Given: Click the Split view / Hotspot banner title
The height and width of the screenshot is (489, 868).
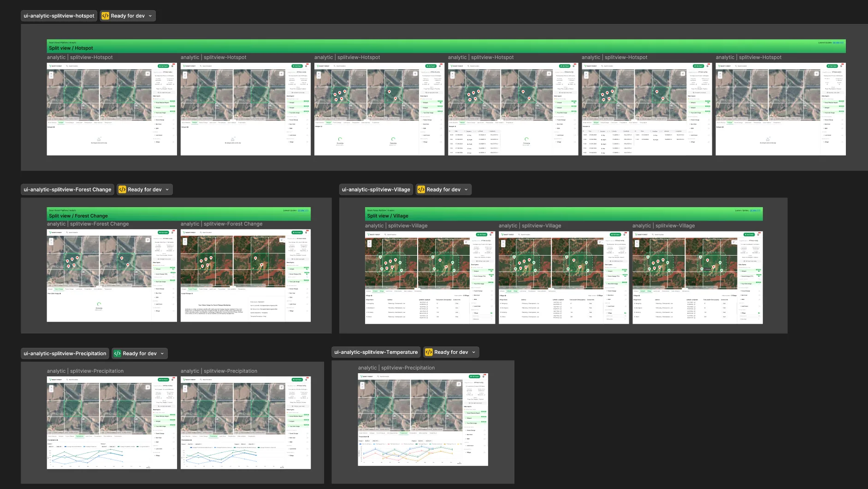Looking at the screenshot, I should pos(71,48).
